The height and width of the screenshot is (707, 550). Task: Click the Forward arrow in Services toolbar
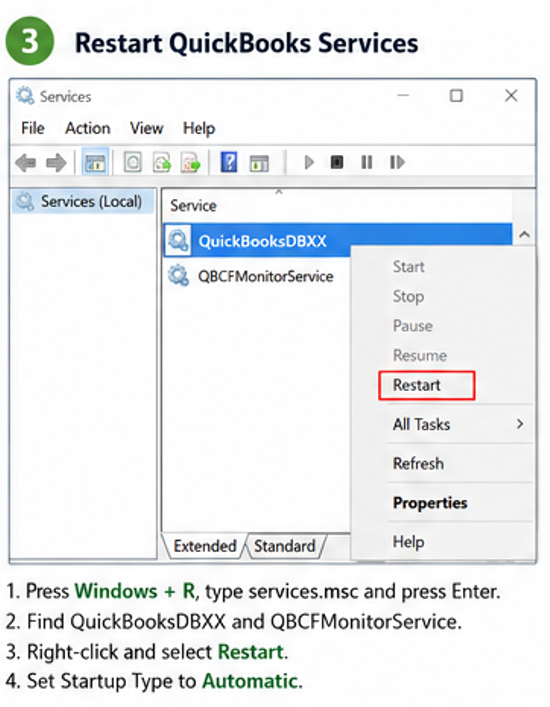[57, 162]
